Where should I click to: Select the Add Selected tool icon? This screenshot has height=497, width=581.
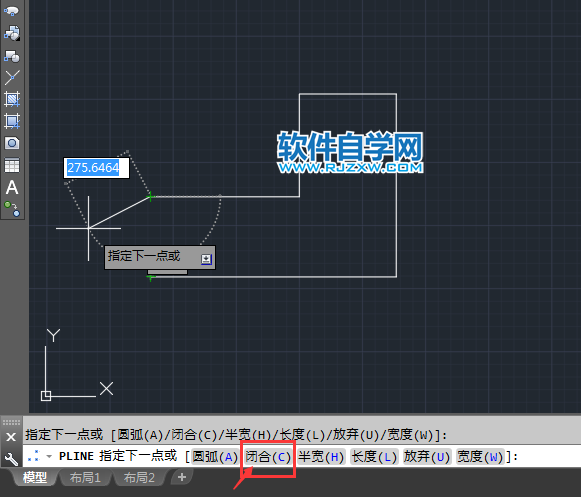(12, 209)
